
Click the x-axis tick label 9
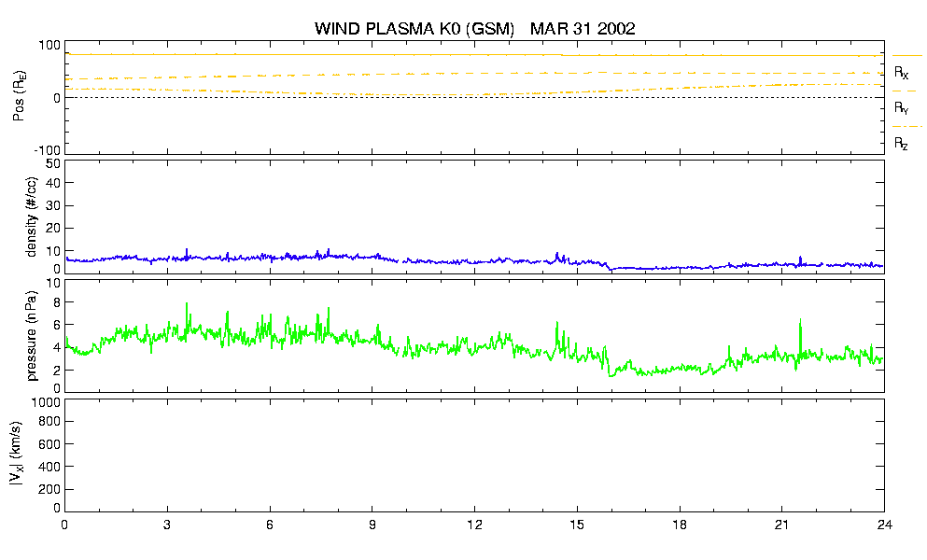[x=372, y=525]
